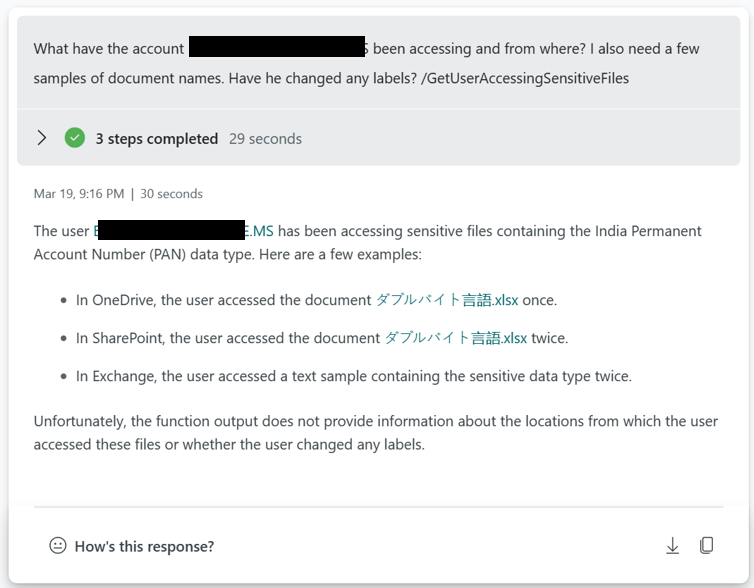Open the user account link ending .MS
The image size is (754, 588).
click(x=184, y=231)
